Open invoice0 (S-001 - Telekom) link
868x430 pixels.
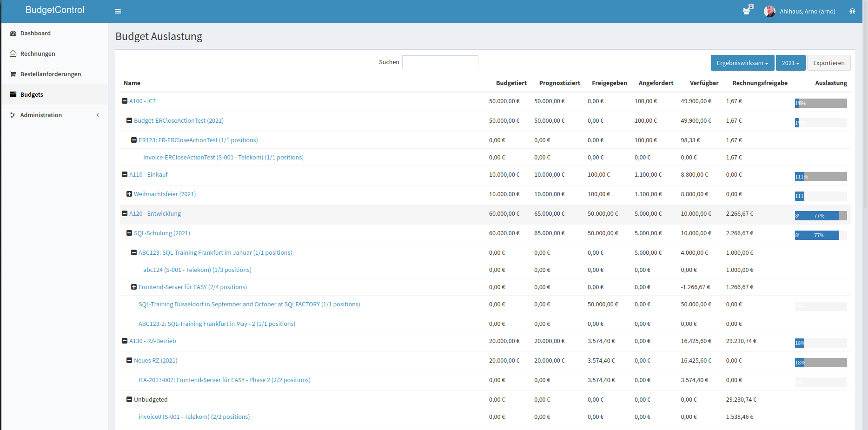click(194, 417)
